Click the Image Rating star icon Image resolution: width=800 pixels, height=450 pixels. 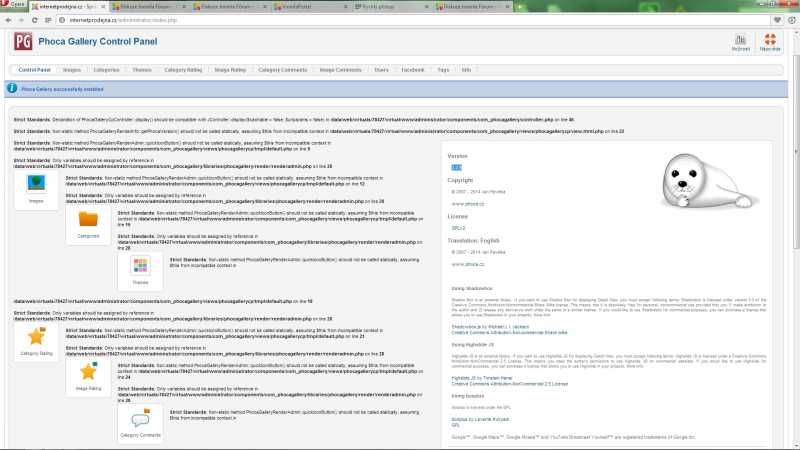tap(88, 373)
